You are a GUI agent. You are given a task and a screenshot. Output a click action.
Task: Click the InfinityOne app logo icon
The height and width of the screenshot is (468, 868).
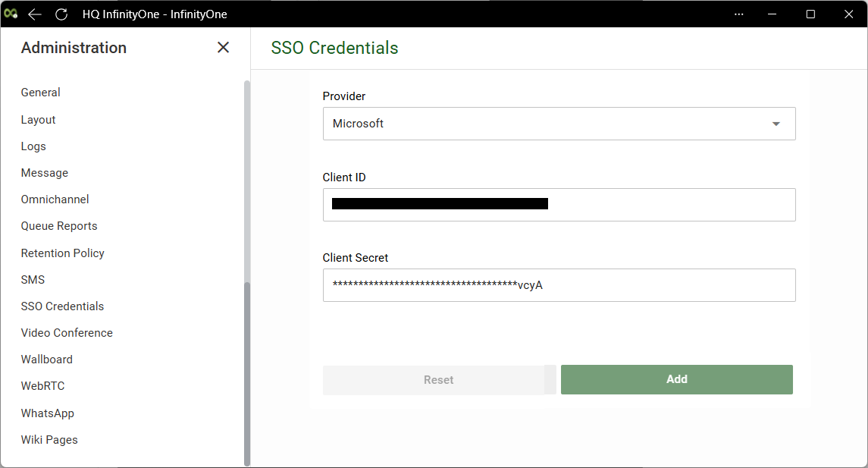pos(11,14)
